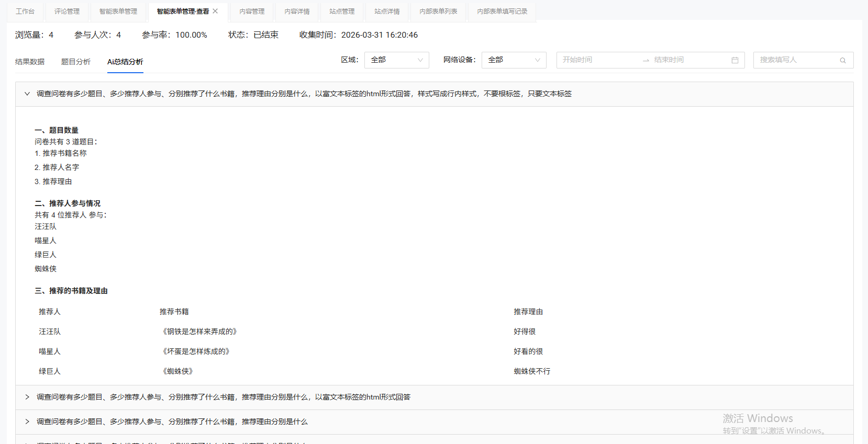Image resolution: width=868 pixels, height=444 pixels.
Task: Open the 站点管理 page tab
Action: pyautogui.click(x=342, y=12)
